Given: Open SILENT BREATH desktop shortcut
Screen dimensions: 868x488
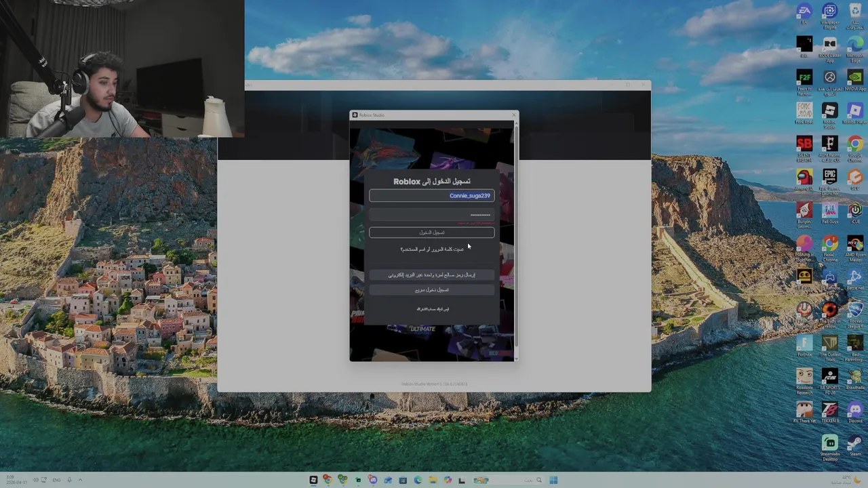Looking at the screenshot, I should click(x=804, y=148).
